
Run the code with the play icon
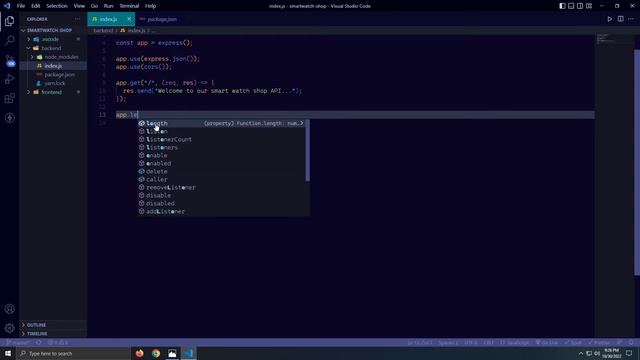pyautogui.click(x=609, y=19)
